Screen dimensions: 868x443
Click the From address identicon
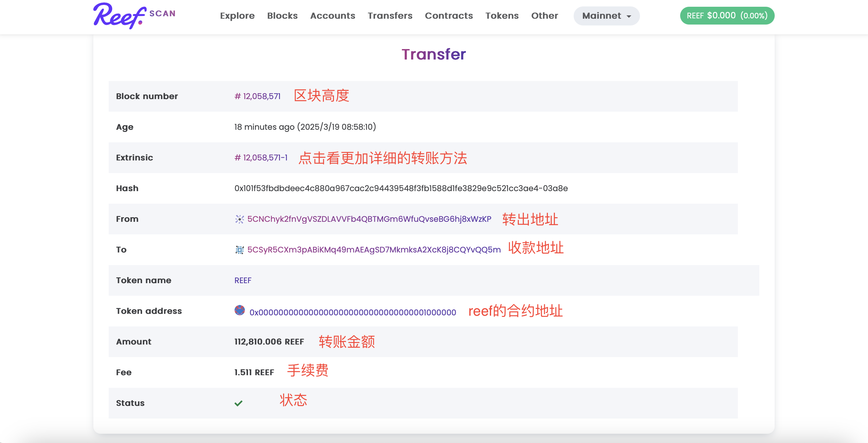point(239,219)
